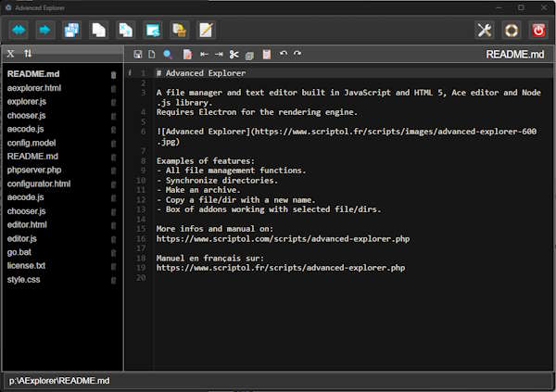Delete style.css via its trash icon
The width and height of the screenshot is (556, 392).
click(113, 280)
